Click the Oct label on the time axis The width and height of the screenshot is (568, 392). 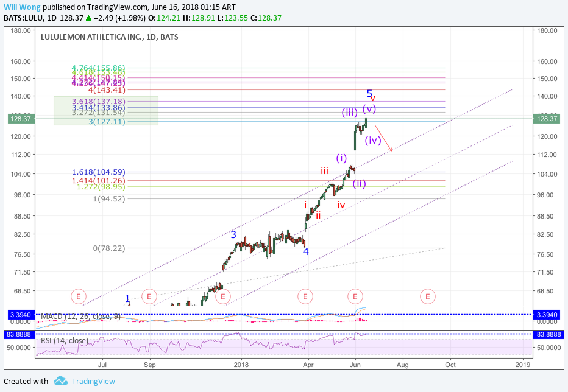coord(450,365)
